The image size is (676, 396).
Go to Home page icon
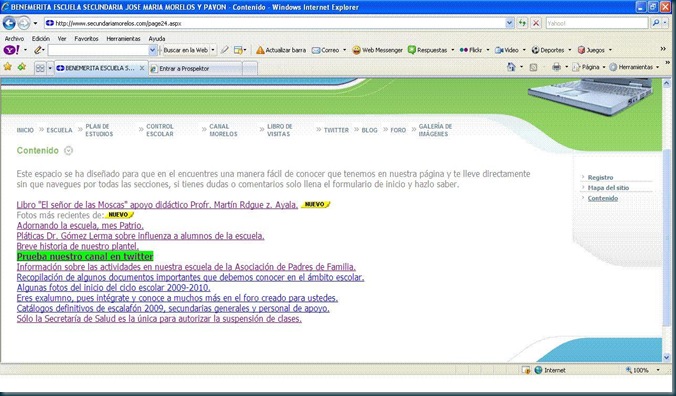pyautogui.click(x=511, y=67)
